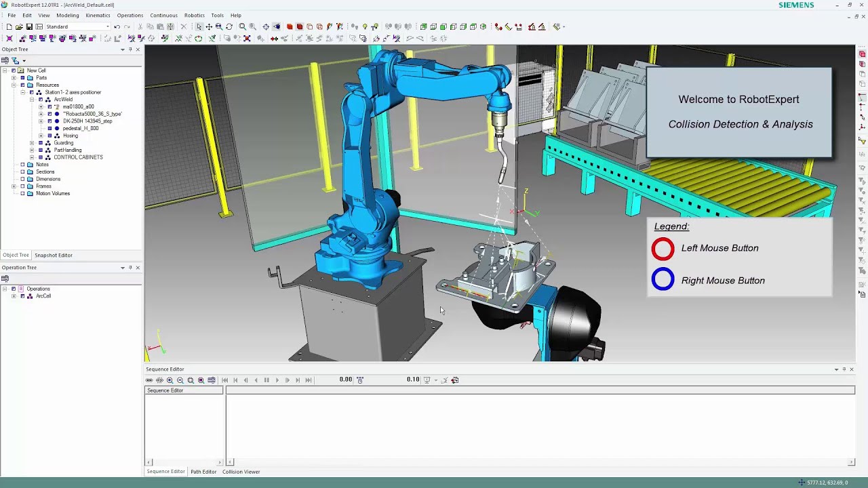Click the Redo arrow icon
This screenshot has width=868, height=488.
(127, 26)
